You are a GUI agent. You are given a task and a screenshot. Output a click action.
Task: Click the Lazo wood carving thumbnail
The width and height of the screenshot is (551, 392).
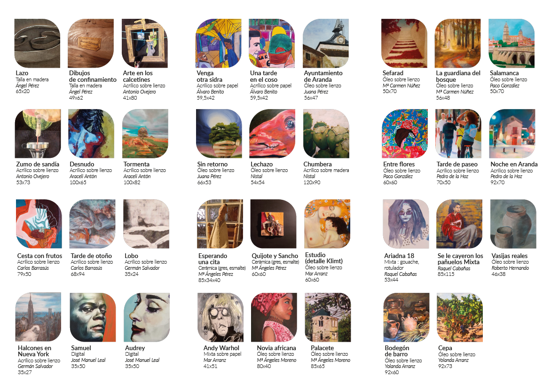[37, 43]
